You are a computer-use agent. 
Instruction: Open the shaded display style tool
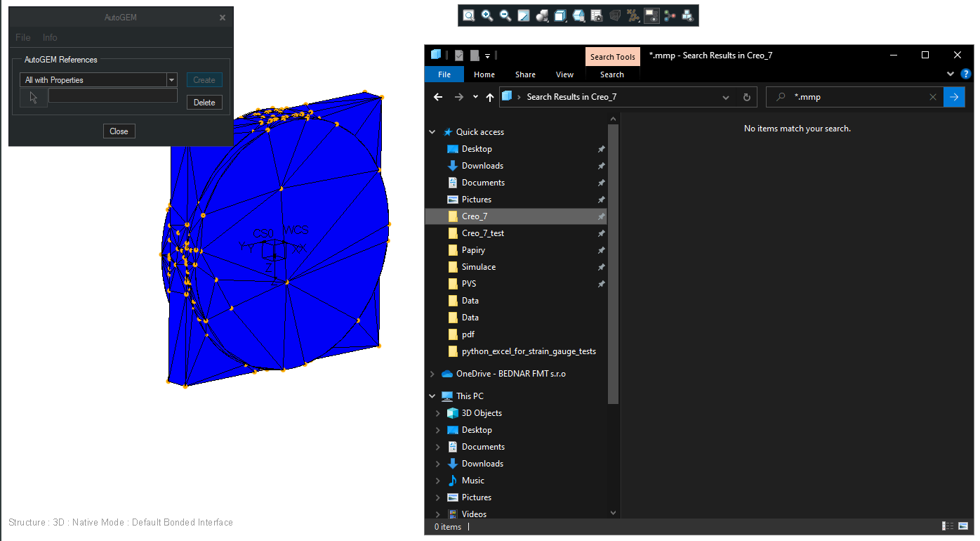click(542, 15)
